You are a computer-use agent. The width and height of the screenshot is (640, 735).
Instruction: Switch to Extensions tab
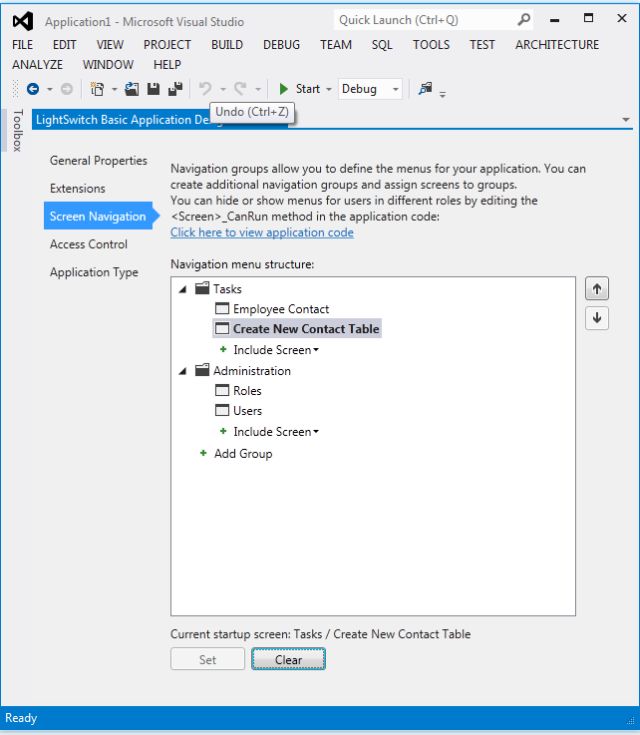click(x=77, y=188)
